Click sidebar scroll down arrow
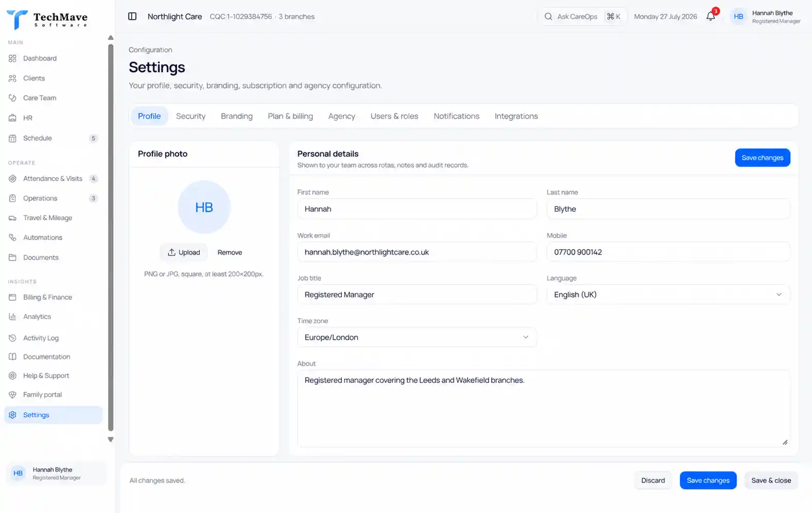The height and width of the screenshot is (513, 812). pyautogui.click(x=110, y=439)
